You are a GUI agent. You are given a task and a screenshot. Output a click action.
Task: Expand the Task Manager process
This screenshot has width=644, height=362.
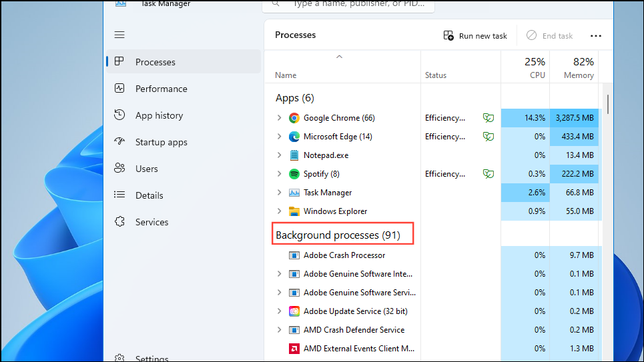(x=279, y=193)
